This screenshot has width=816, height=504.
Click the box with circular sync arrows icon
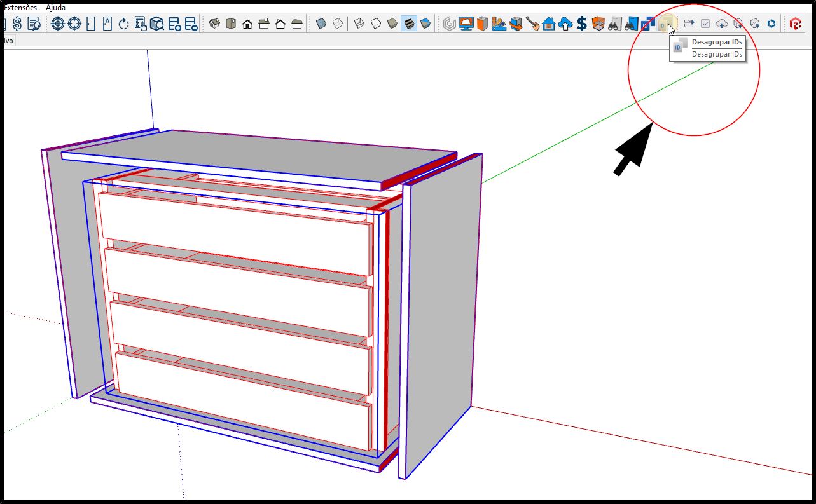(755, 24)
